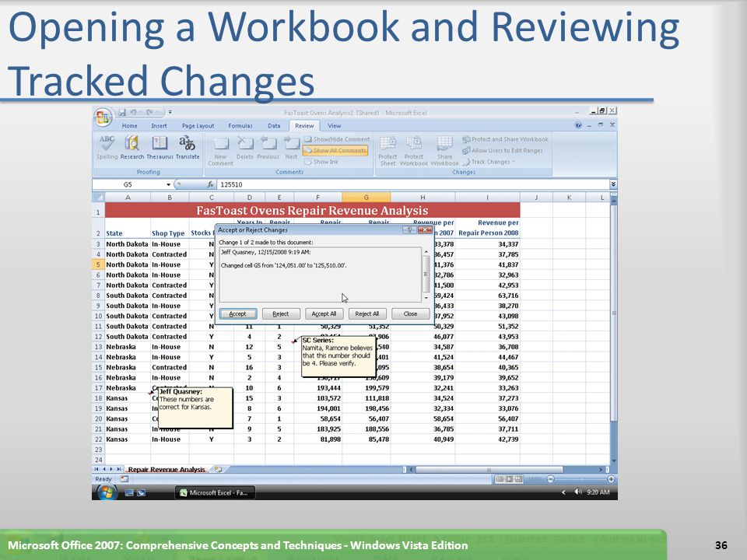Insert a New Comment

[x=220, y=151]
